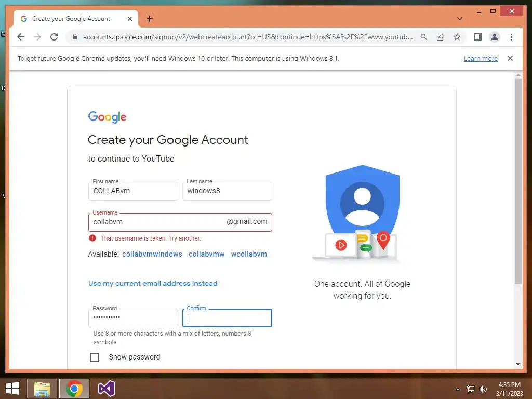Image resolution: width=532 pixels, height=399 pixels.
Task: Click the page's vertical scrollbar thumb
Action: (518, 181)
